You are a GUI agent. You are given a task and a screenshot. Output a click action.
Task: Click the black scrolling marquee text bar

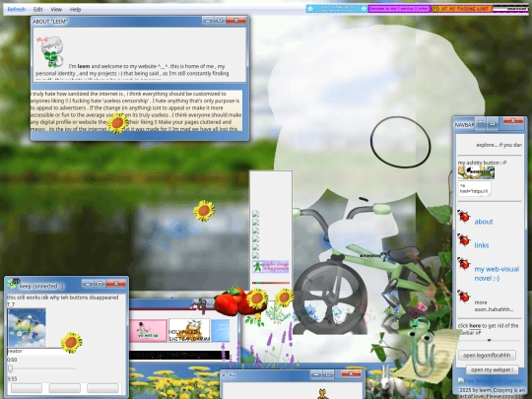click(x=179, y=355)
